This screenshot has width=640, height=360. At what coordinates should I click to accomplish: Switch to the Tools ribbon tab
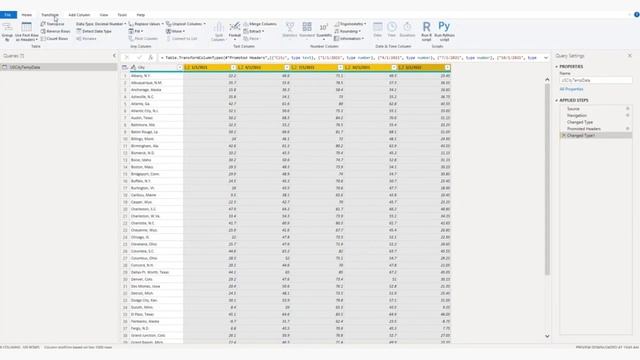[x=122, y=15]
